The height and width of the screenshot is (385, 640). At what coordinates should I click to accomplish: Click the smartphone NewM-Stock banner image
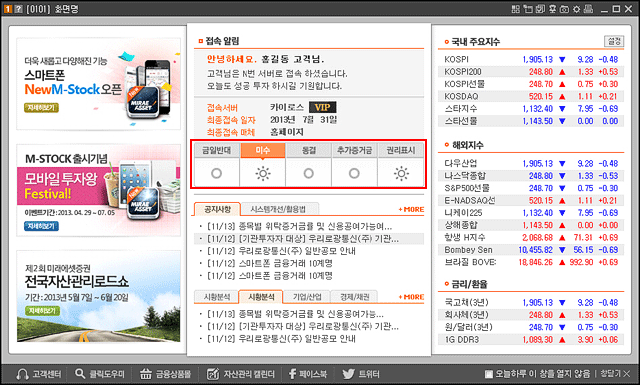[x=98, y=84]
